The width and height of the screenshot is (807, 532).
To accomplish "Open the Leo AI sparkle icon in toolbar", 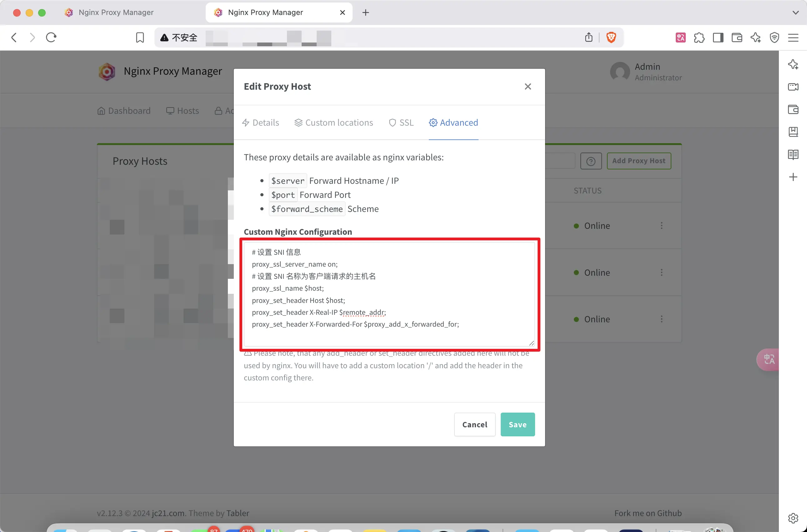I will (x=755, y=37).
